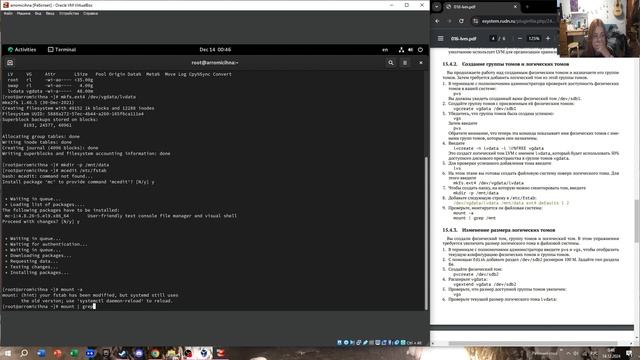Open Word from the taskbar
This screenshot has width=640, height=360.
(x=41, y=353)
